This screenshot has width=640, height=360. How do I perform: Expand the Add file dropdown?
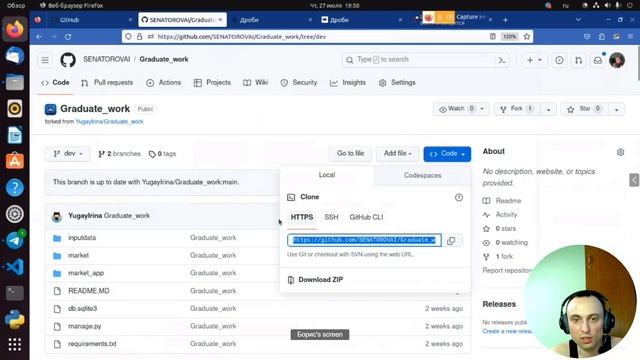(x=398, y=153)
